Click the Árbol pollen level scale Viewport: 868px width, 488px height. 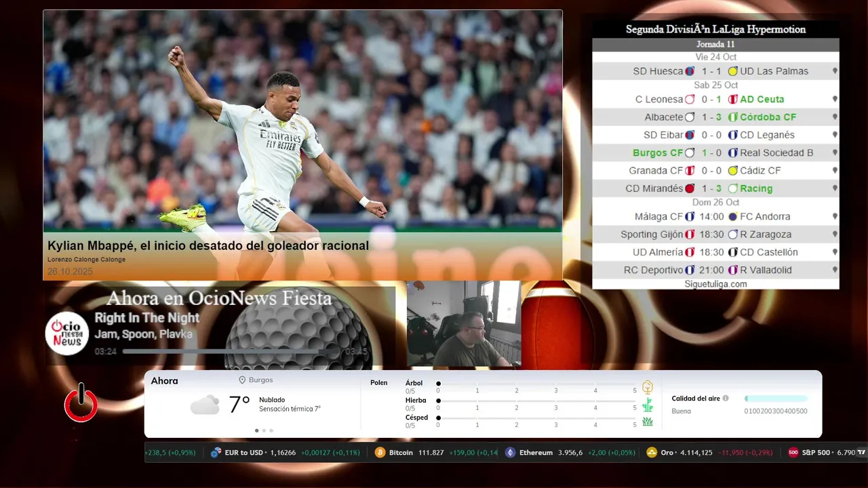tap(537, 384)
